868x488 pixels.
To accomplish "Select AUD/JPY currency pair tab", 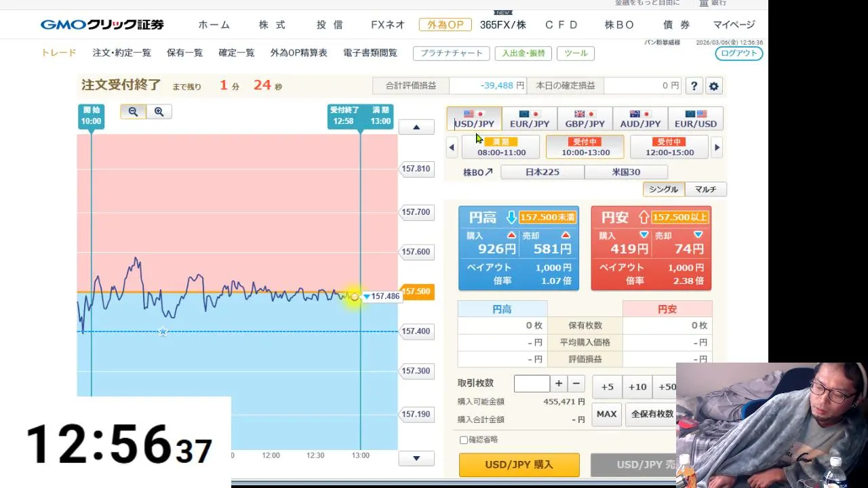I will (x=640, y=119).
